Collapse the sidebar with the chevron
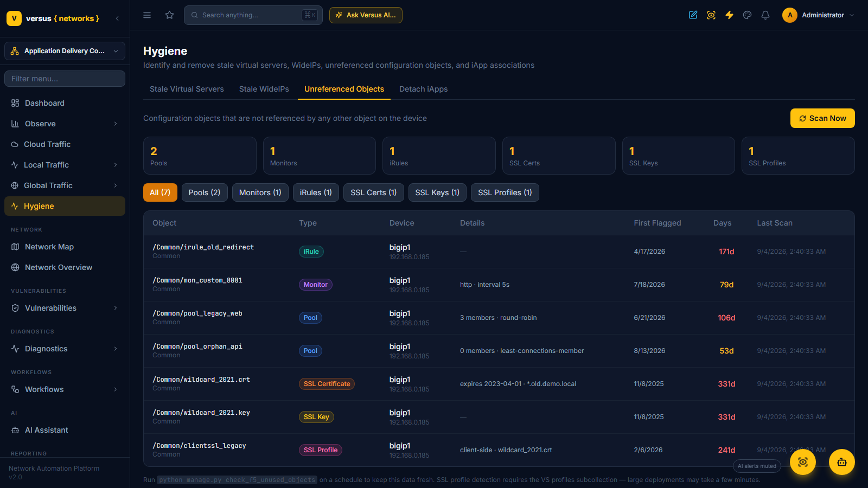 [x=117, y=18]
